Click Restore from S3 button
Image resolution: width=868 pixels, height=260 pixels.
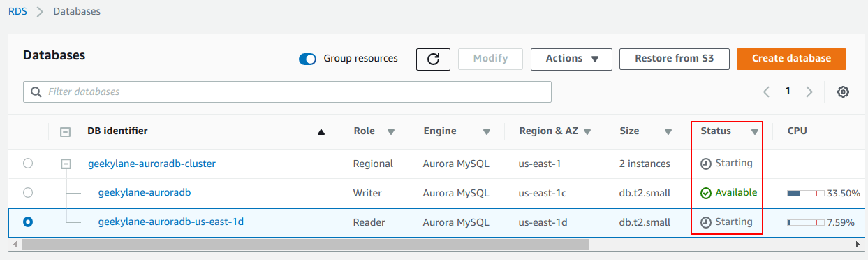675,59
